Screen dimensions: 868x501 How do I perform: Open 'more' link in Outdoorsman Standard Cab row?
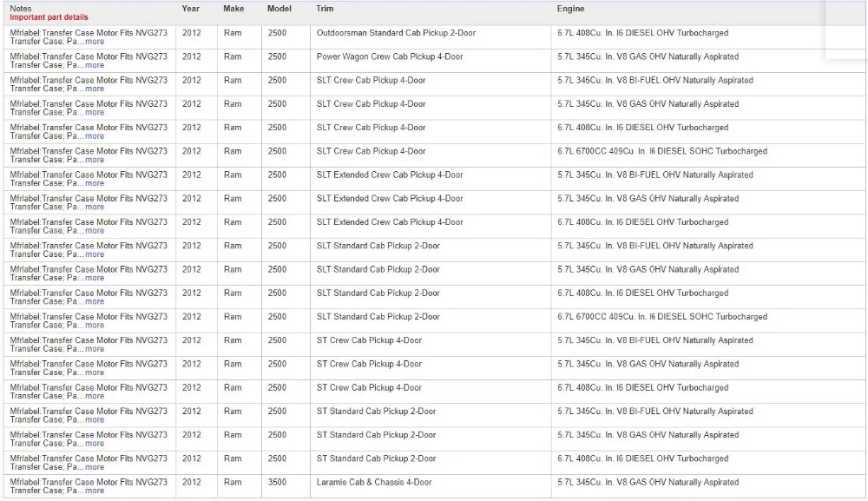(x=95, y=42)
